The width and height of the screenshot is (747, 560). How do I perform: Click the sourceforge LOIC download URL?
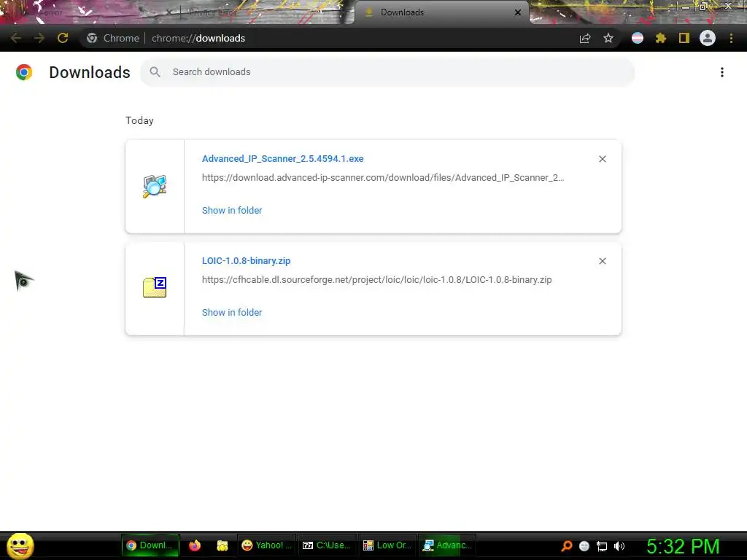coord(377,279)
